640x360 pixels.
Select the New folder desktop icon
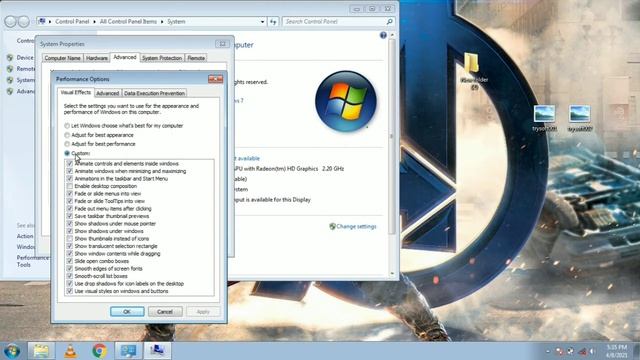coord(473,71)
